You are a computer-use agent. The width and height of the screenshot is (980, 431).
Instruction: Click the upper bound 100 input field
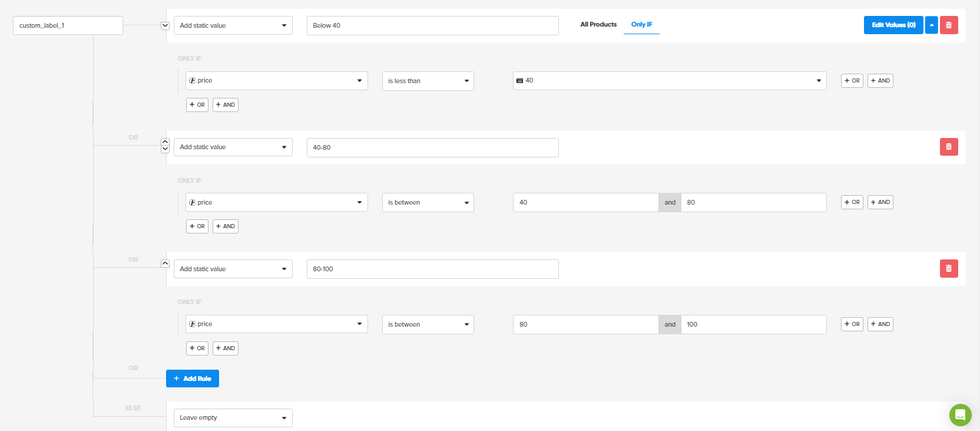(753, 324)
